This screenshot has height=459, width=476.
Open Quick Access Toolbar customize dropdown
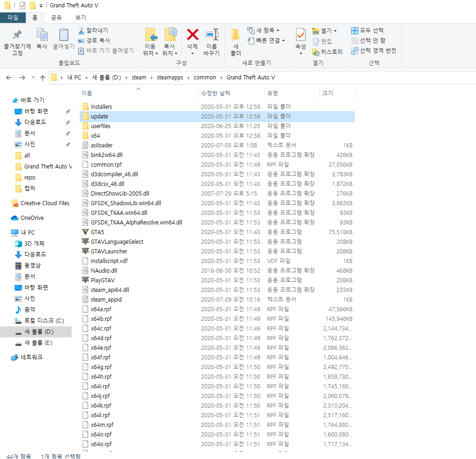[41, 6]
